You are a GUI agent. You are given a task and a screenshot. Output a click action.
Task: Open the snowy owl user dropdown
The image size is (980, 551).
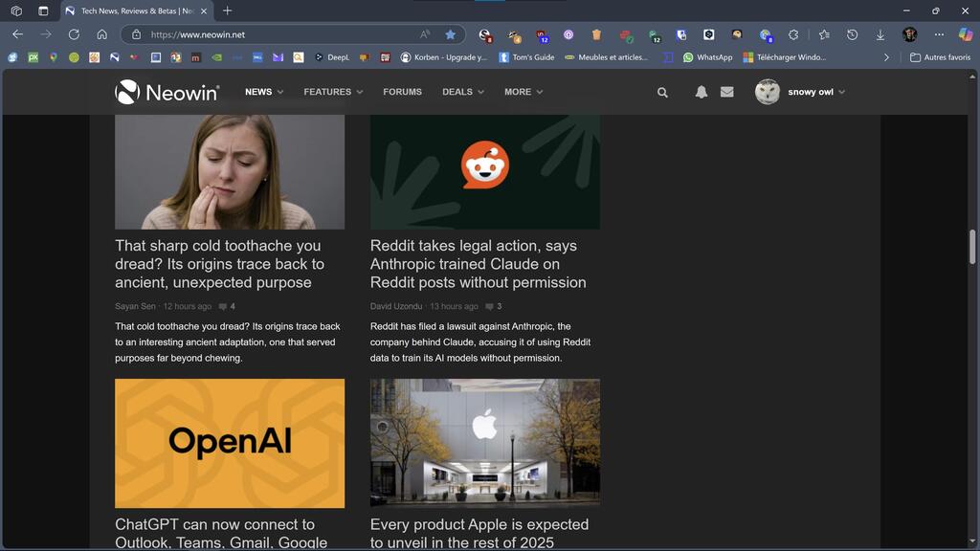tap(816, 92)
